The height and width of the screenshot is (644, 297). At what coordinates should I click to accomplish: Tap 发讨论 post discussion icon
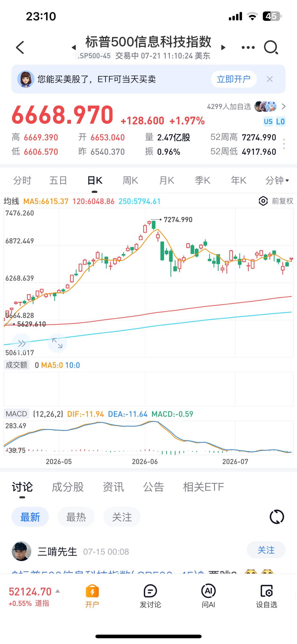click(x=150, y=596)
